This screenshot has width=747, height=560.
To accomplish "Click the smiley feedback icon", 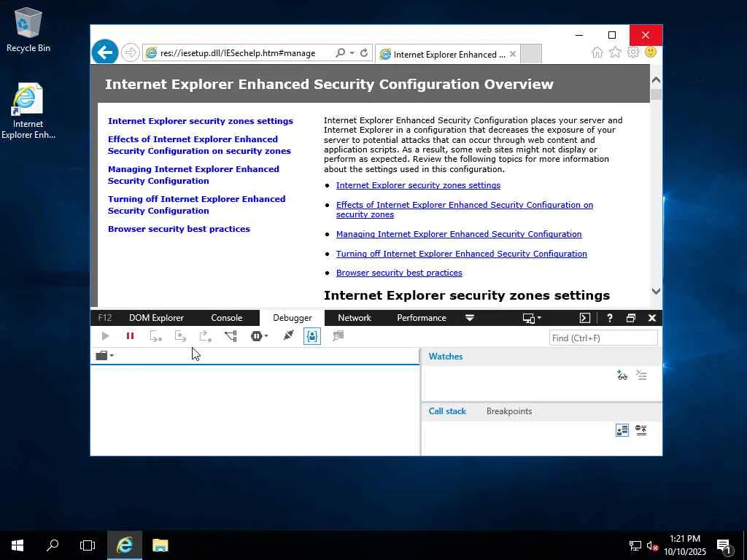I will pyautogui.click(x=651, y=52).
